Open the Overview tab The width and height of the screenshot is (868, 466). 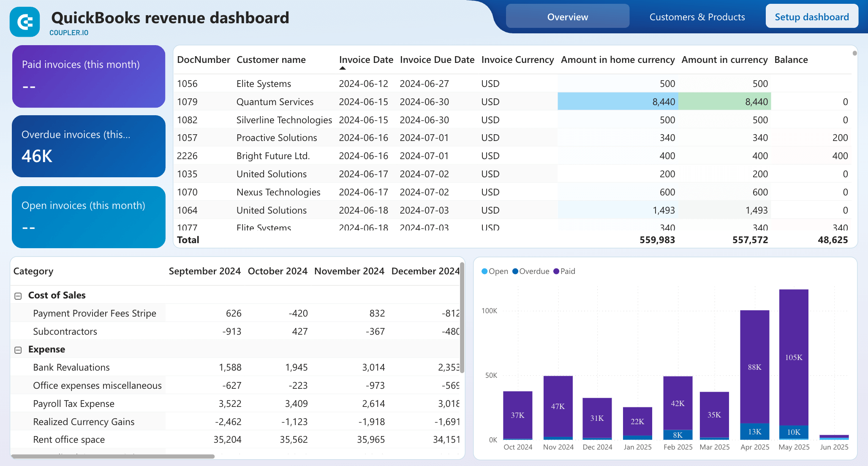pyautogui.click(x=567, y=16)
